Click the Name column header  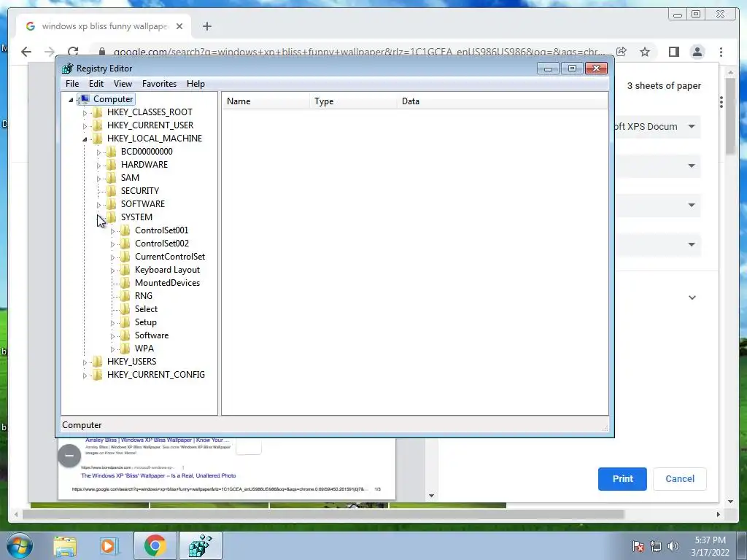(x=266, y=101)
